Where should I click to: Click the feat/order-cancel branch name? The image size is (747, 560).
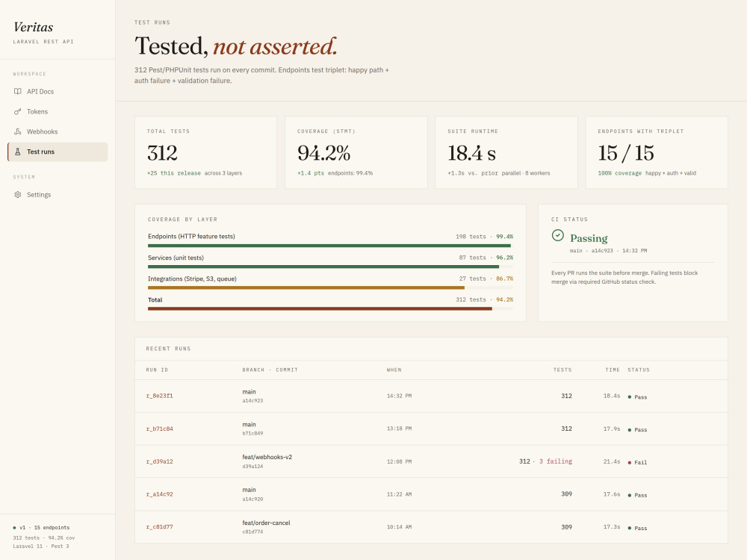click(267, 523)
